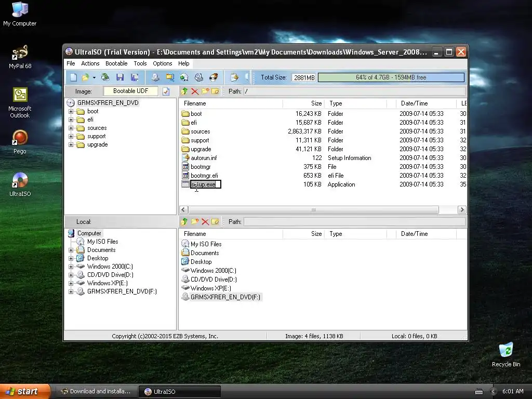Image resolution: width=532 pixels, height=399 pixels.
Task: Open the Help menu
Action: pos(183,63)
